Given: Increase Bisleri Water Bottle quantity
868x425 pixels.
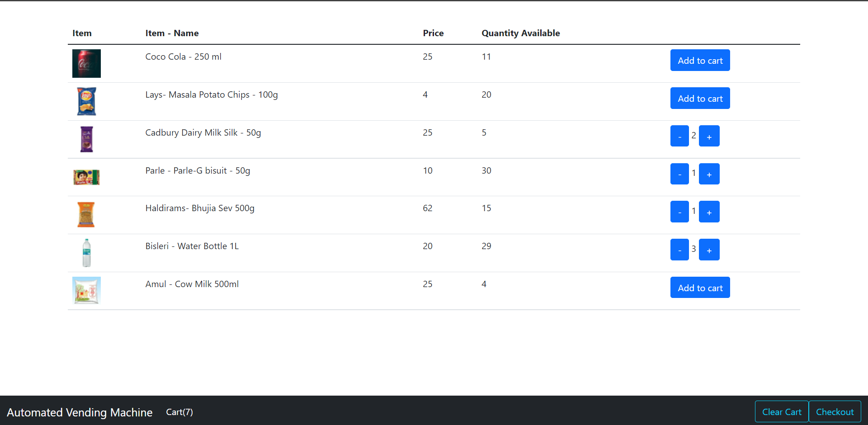Looking at the screenshot, I should (709, 250).
